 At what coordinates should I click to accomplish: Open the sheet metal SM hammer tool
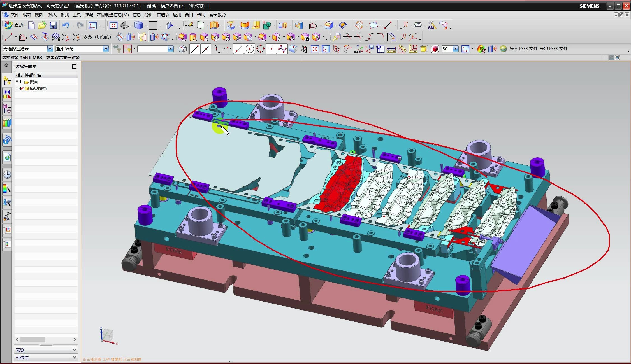(x=432, y=25)
